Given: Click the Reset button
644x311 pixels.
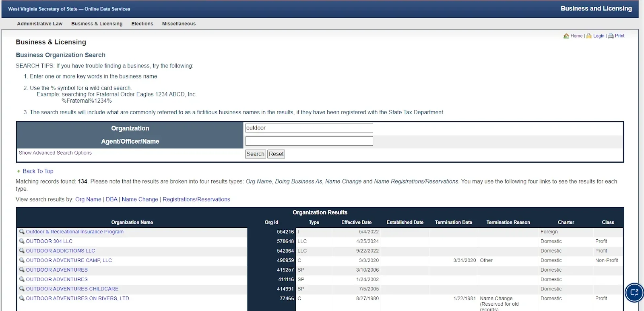Looking at the screenshot, I should (x=276, y=154).
